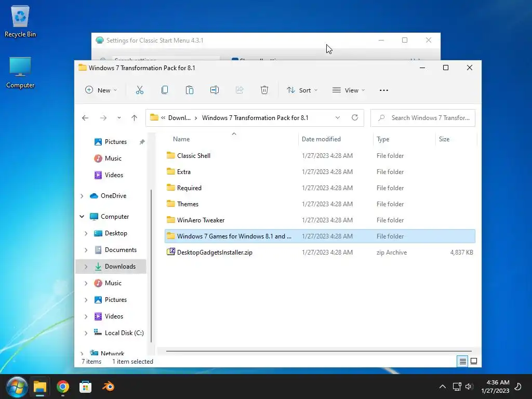Click the search box in Explorer
The height and width of the screenshot is (399, 532).
click(423, 118)
